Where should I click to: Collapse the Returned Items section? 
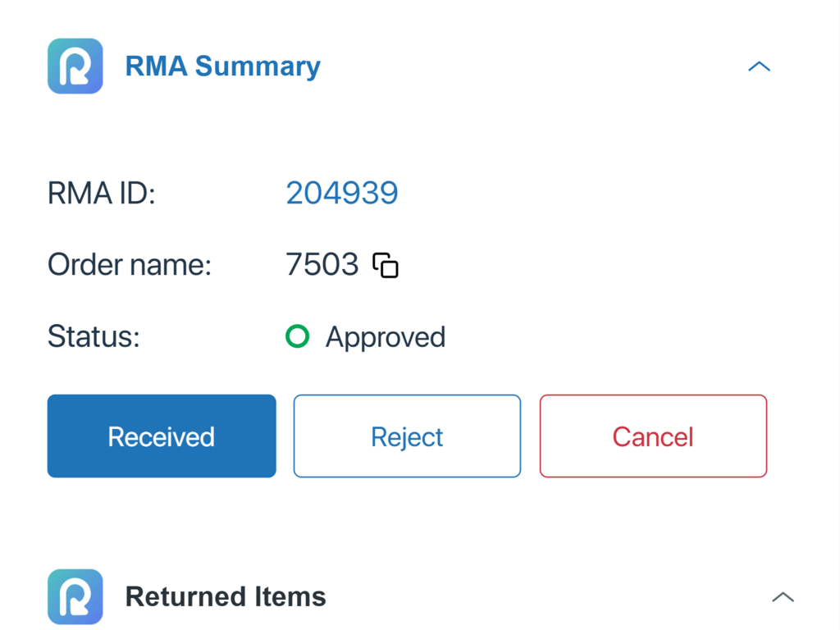pyautogui.click(x=783, y=596)
